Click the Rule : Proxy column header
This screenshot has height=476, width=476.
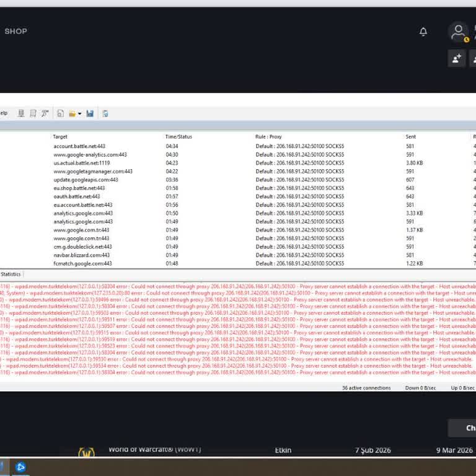pyautogui.click(x=268, y=136)
